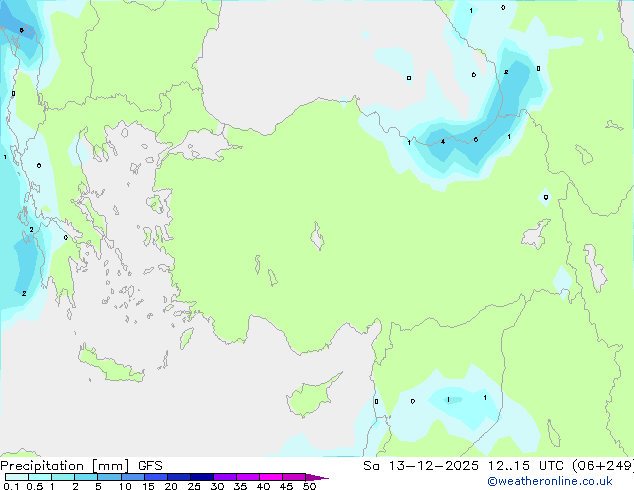Pick the legend swatch between 5 and 10
The image size is (634, 490).
(x=109, y=477)
